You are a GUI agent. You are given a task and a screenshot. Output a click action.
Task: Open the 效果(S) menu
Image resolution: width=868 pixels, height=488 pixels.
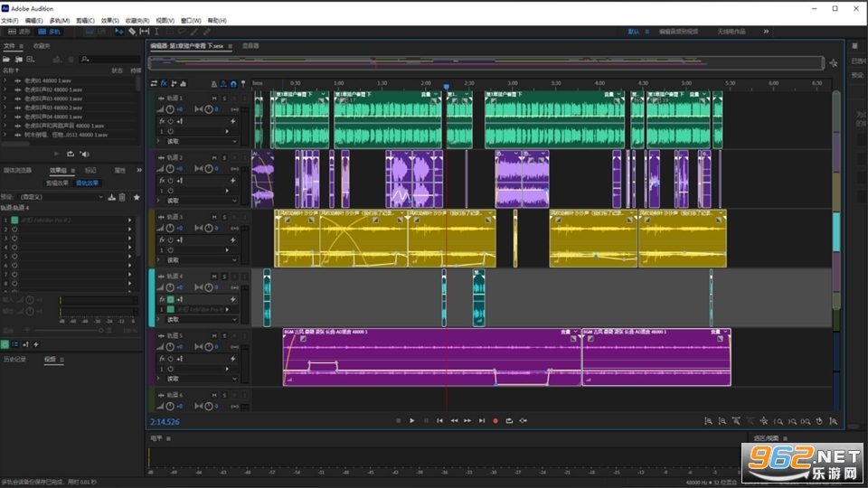click(109, 21)
